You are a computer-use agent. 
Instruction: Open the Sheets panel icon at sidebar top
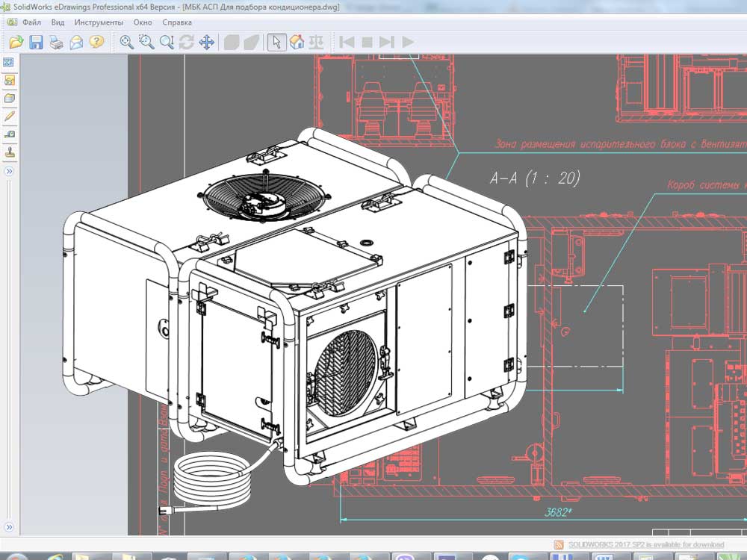point(10,62)
